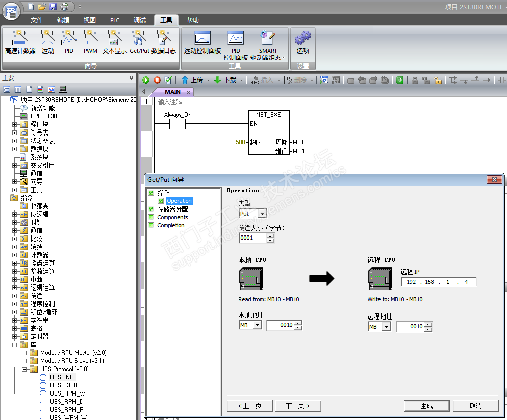Click the Compile check icon
Image resolution: width=507 pixels, height=420 pixels.
[168, 80]
